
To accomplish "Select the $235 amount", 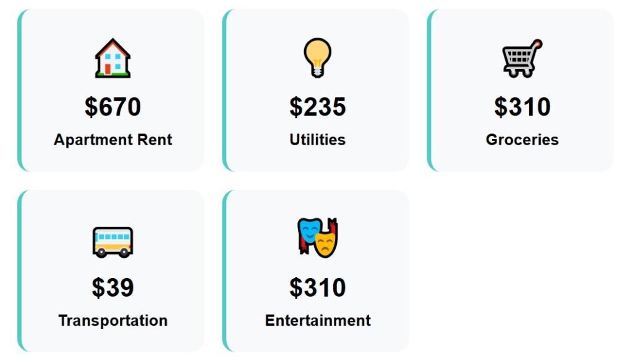I will coord(317,107).
